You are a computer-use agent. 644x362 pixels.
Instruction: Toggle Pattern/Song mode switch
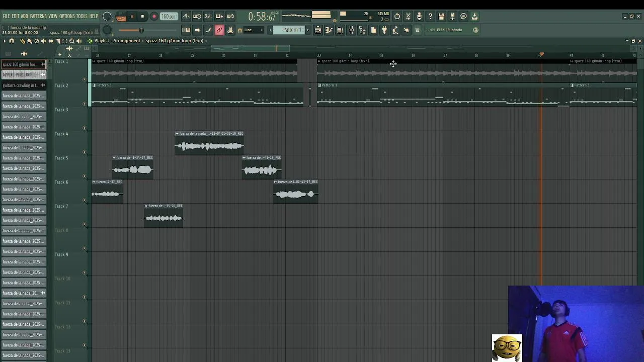click(x=121, y=17)
